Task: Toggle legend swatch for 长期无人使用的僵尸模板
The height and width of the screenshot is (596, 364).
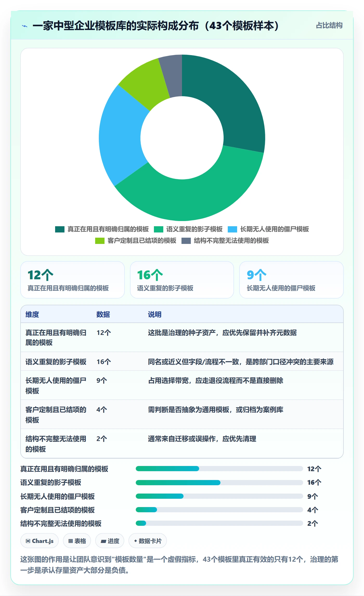Action: pyautogui.click(x=232, y=229)
